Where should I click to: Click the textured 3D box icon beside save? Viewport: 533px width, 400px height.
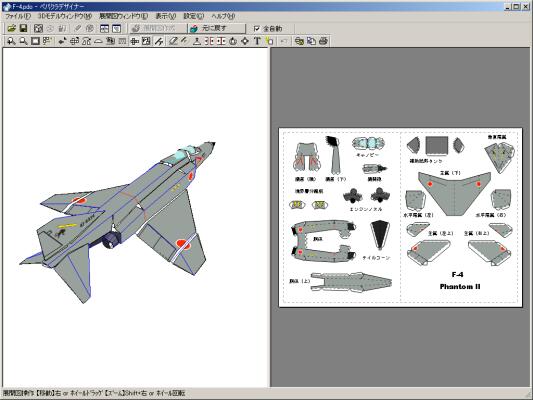pyautogui.click(x=38, y=29)
